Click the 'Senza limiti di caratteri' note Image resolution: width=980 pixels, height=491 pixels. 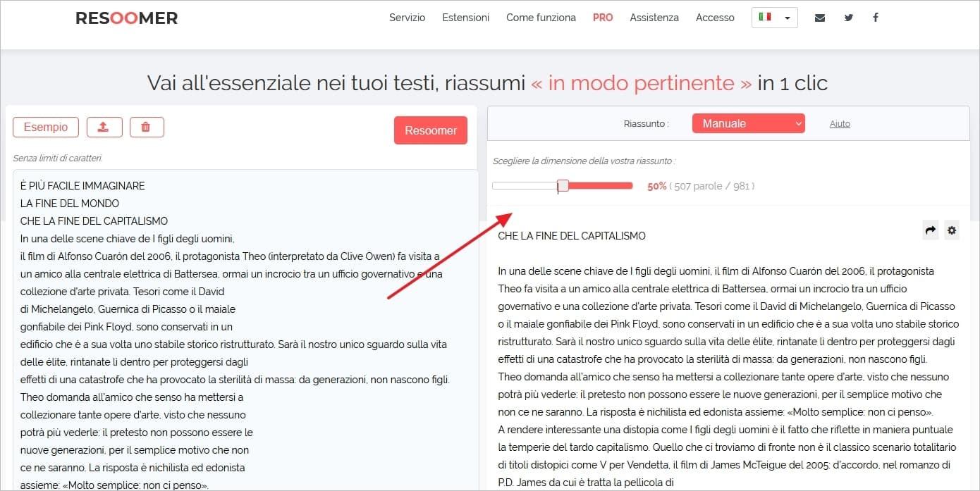(x=58, y=159)
